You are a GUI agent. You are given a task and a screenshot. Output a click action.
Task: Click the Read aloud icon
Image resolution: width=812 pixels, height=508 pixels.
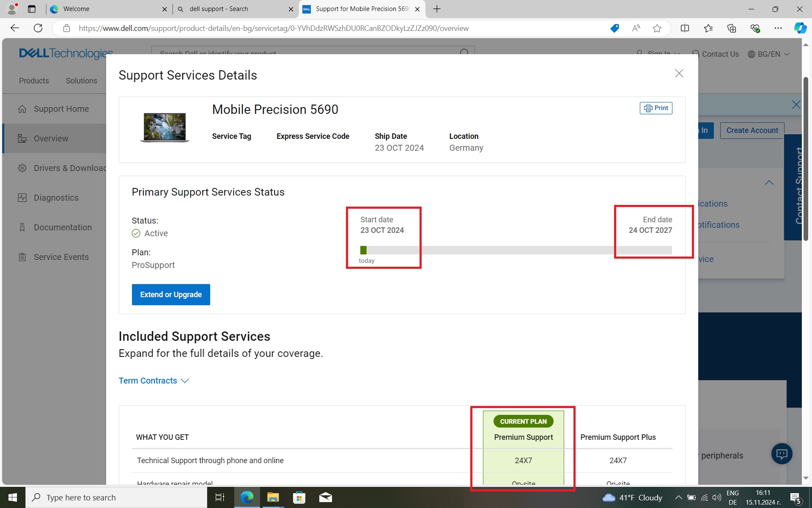(636, 28)
